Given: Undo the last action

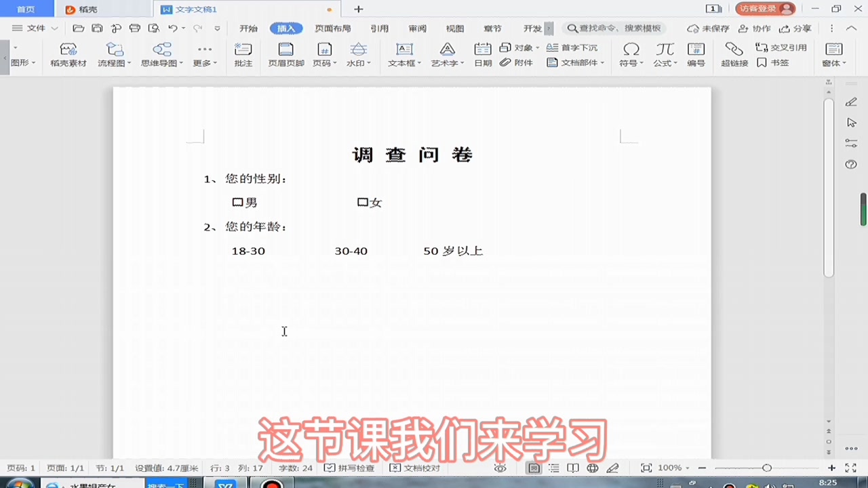Looking at the screenshot, I should point(173,28).
